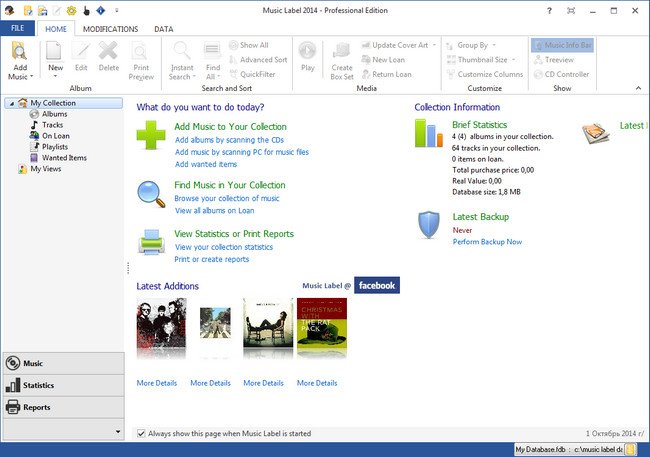This screenshot has width=650, height=457.
Task: Click the Delete album icon
Action: click(108, 51)
